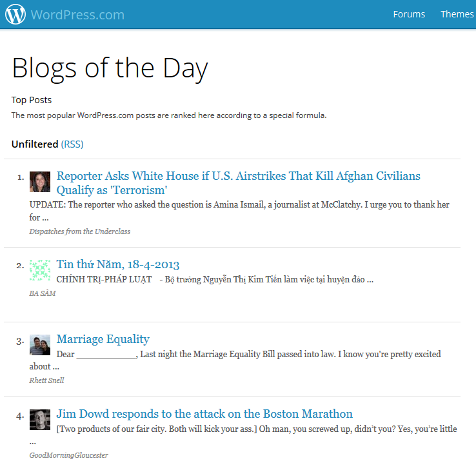Image resolution: width=476 pixels, height=470 pixels.
Task: Open the Marriage Equality post title
Action: pyautogui.click(x=103, y=339)
